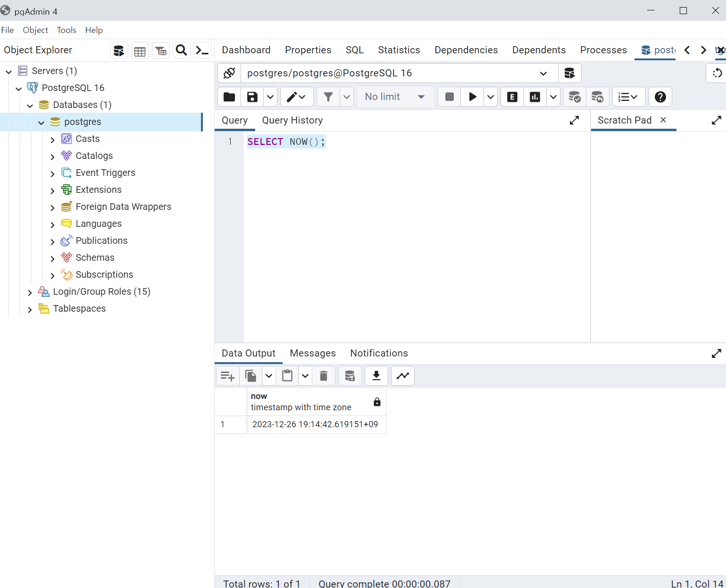The image size is (726, 588).
Task: Download results as CSV icon
Action: (x=376, y=376)
